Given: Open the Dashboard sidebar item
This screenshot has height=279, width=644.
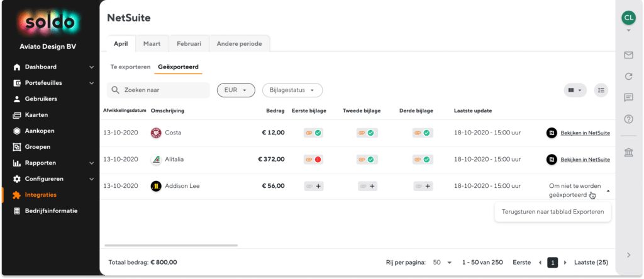Looking at the screenshot, I should [41, 67].
